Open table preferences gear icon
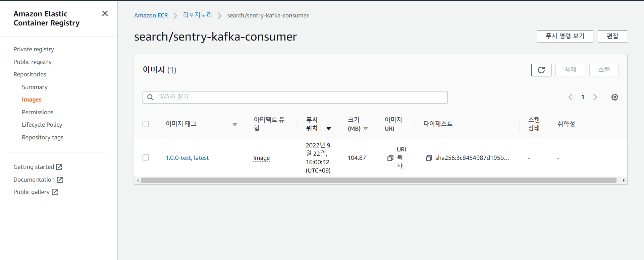 614,97
